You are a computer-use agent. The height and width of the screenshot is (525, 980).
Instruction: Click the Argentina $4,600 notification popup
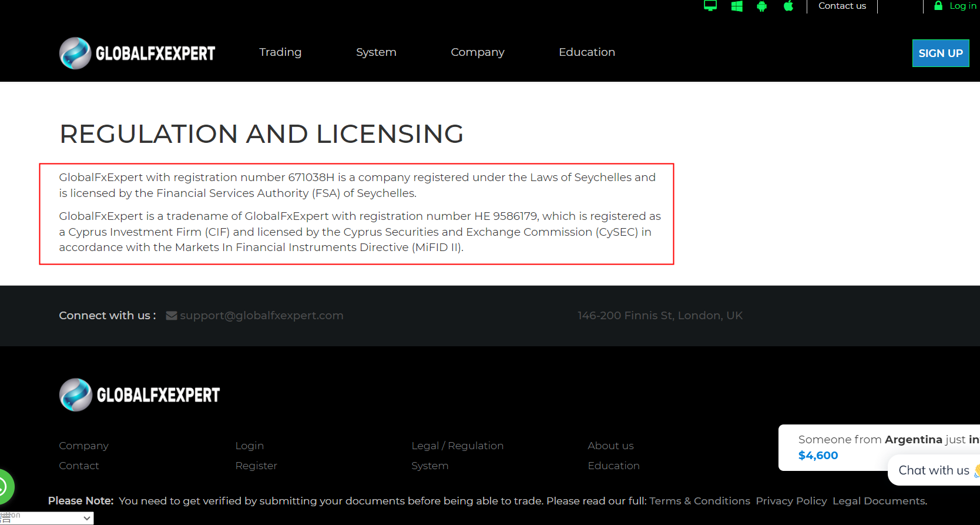pyautogui.click(x=880, y=447)
